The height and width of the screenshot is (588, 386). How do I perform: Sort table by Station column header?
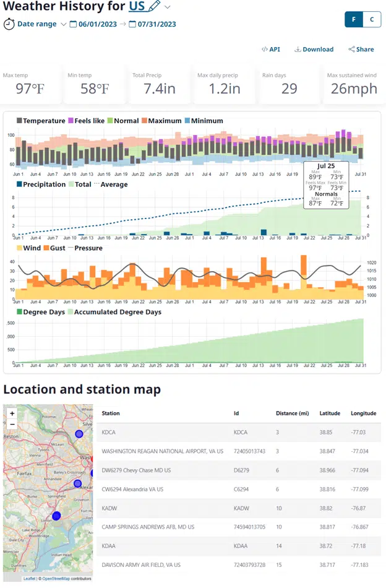(111, 413)
